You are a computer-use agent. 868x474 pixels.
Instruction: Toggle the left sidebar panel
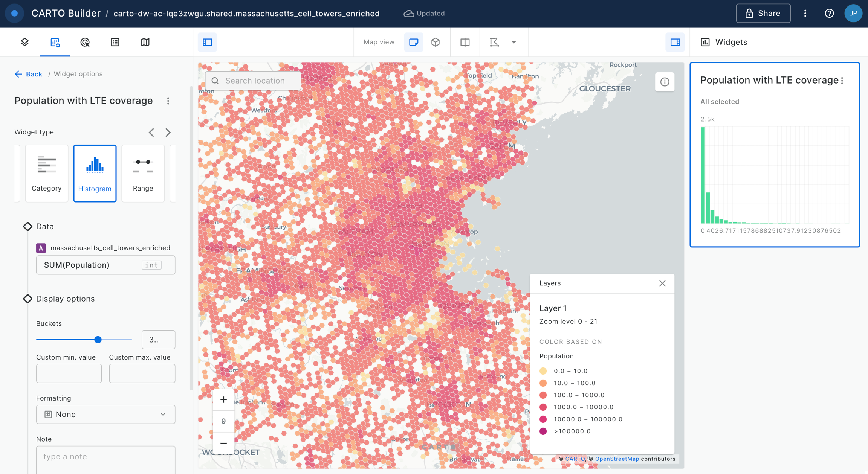207,42
